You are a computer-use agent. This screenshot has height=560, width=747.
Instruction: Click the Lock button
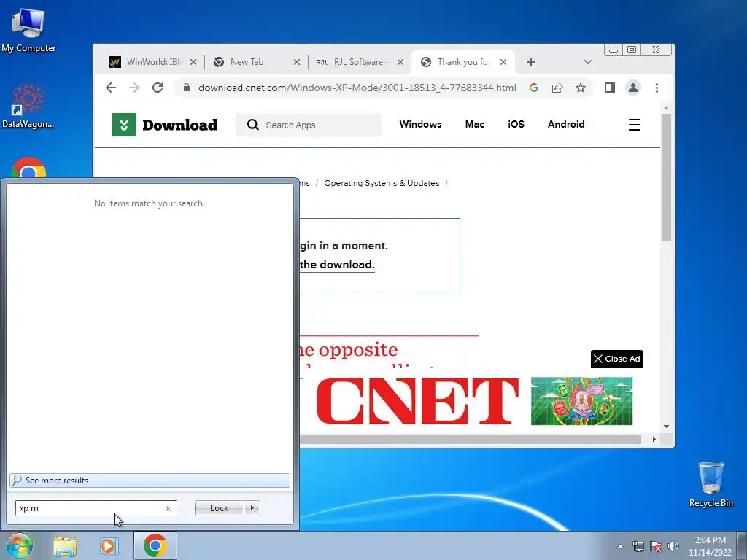[219, 508]
